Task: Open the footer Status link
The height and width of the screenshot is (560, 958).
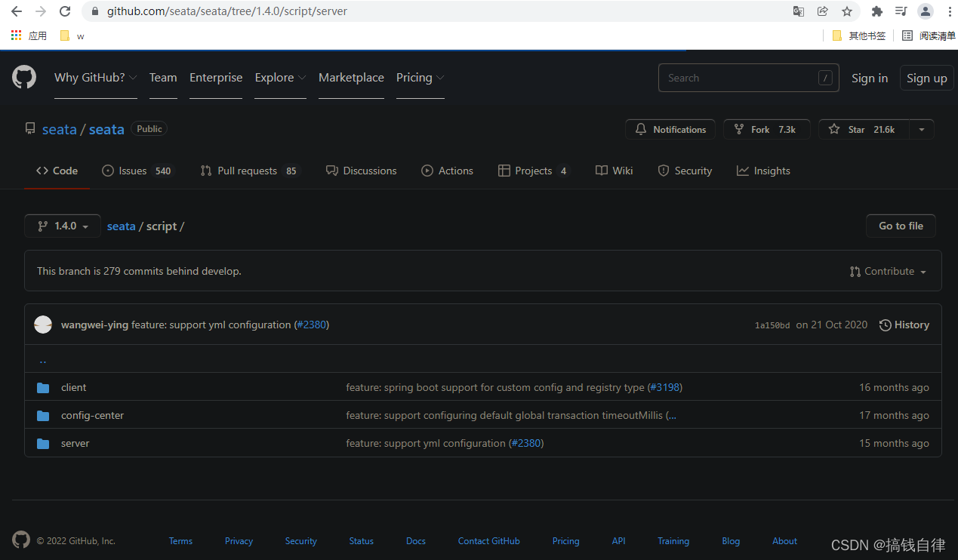Action: (x=361, y=541)
